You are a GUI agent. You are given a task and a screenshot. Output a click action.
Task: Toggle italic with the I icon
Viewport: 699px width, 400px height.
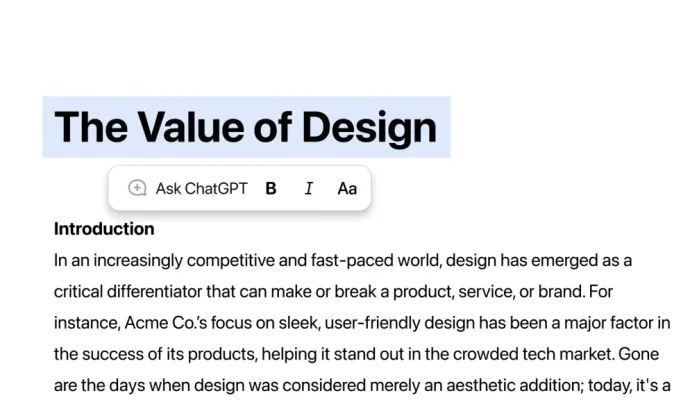[308, 188]
